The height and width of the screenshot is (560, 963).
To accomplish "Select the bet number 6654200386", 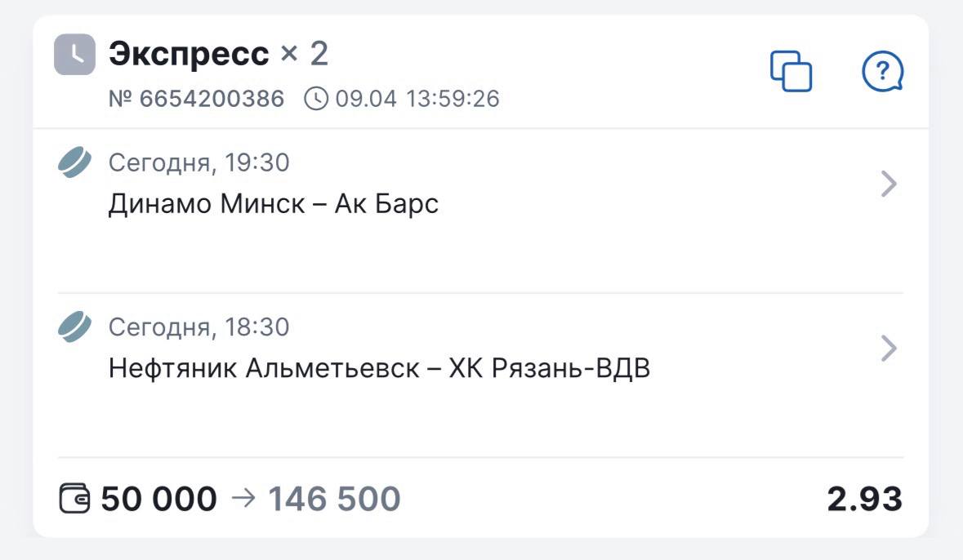I will (197, 100).
